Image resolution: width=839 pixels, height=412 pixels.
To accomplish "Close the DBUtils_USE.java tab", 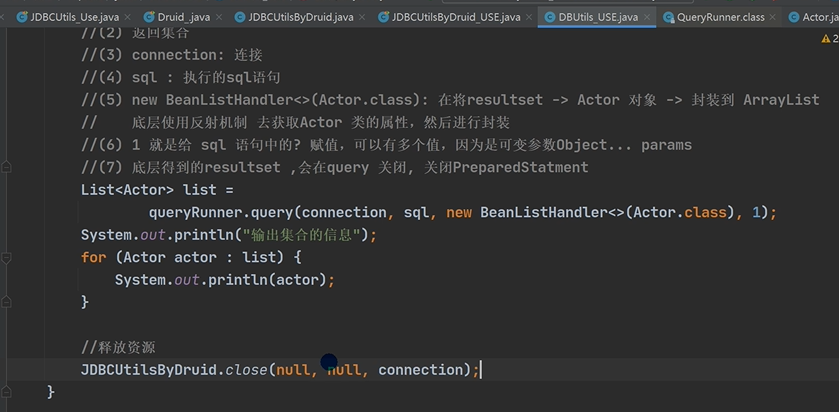I will tap(646, 17).
